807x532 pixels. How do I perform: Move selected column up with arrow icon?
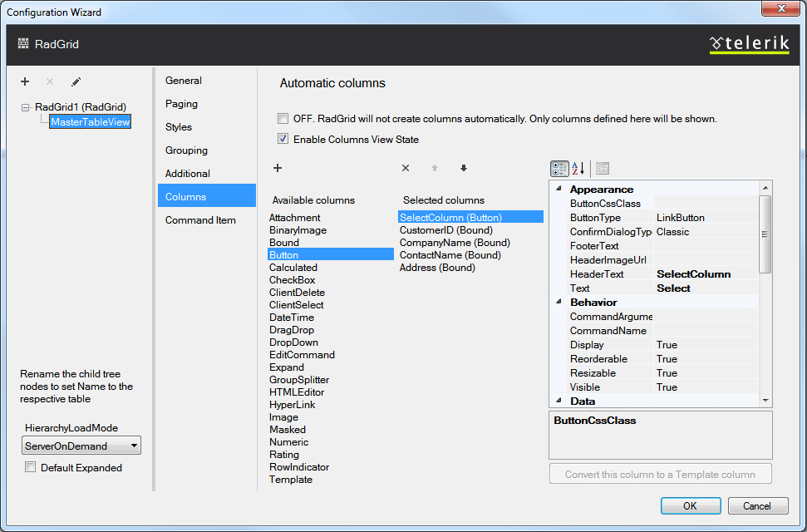(434, 168)
